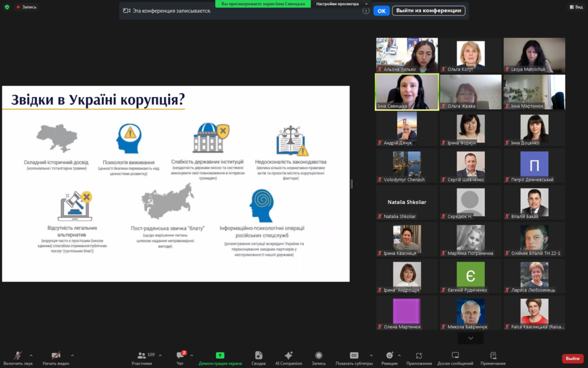Open the Участники participants panel
This screenshot has height=368, width=588.
(x=142, y=356)
